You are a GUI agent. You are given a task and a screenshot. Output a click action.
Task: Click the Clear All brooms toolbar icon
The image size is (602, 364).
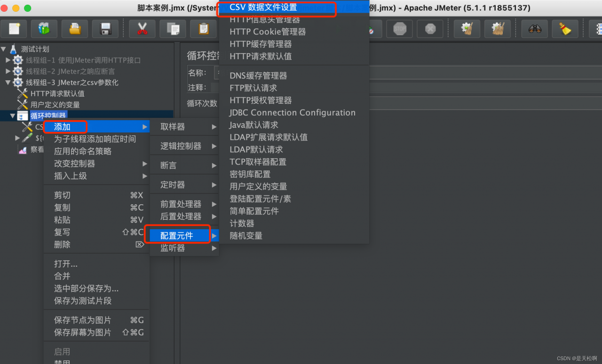[498, 29]
